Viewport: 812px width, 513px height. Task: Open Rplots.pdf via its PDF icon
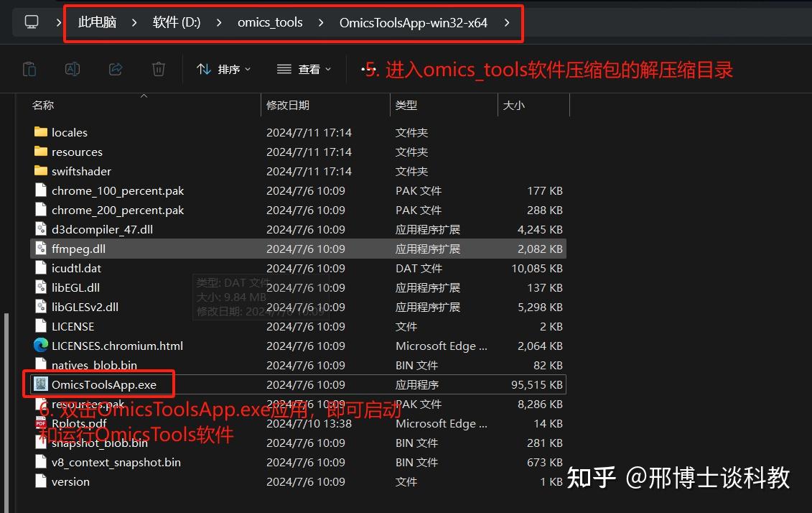tap(39, 423)
